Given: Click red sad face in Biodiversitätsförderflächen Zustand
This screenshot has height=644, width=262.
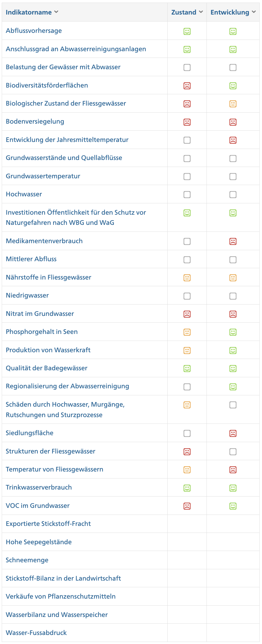Looking at the screenshot, I should [187, 86].
